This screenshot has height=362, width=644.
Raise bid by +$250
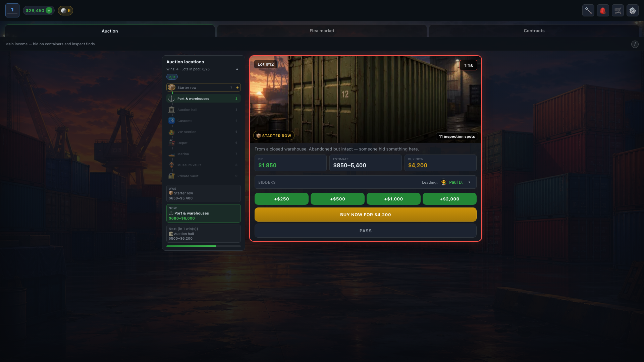tap(281, 199)
